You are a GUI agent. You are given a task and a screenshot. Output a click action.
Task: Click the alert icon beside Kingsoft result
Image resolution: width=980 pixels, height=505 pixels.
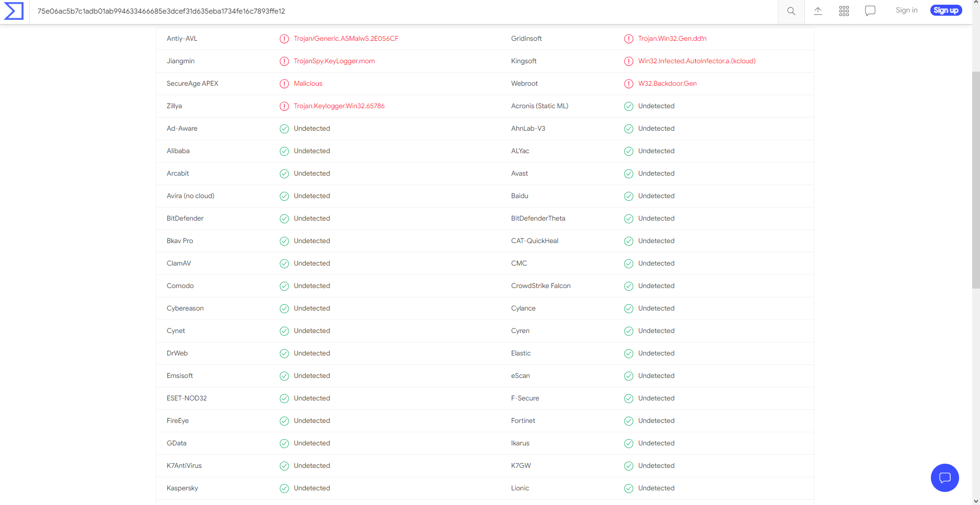(629, 61)
